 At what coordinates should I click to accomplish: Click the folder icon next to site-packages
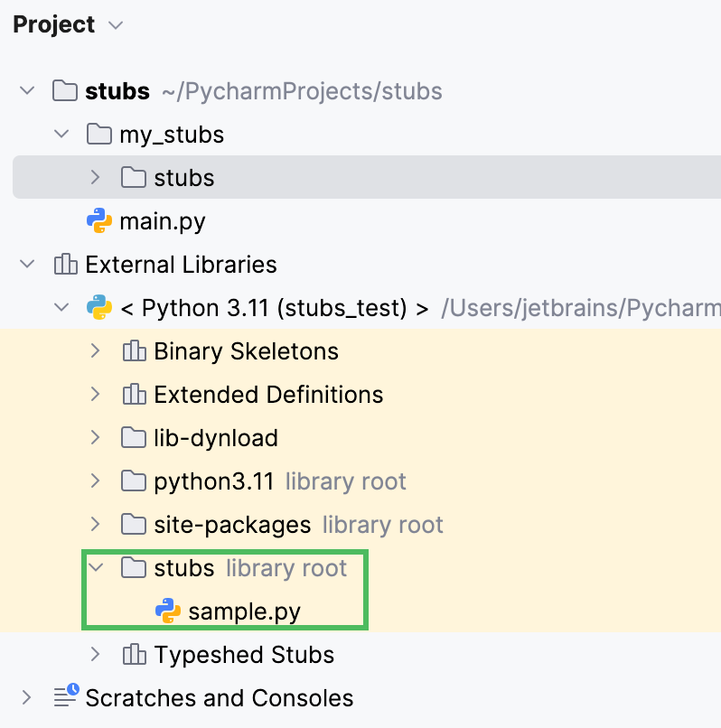134,524
